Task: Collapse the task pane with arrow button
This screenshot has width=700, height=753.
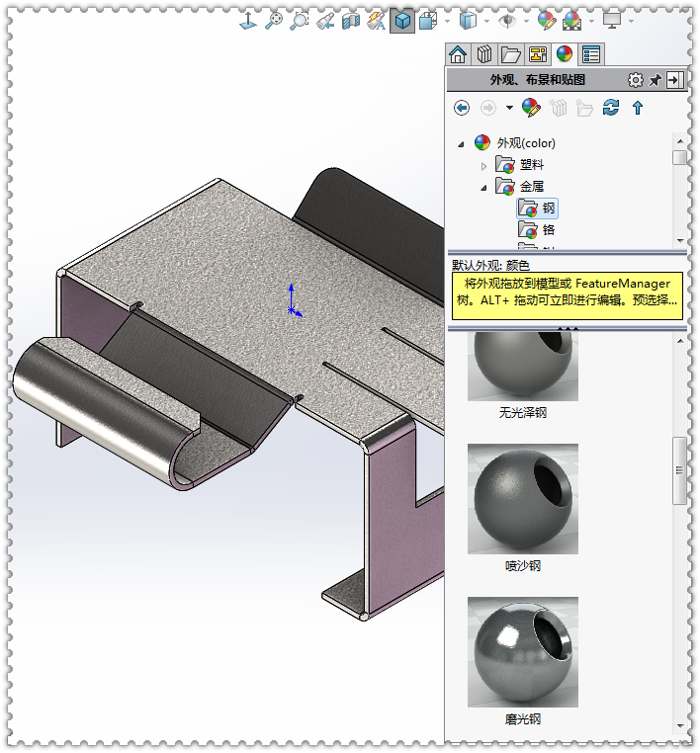Action: pyautogui.click(x=674, y=80)
